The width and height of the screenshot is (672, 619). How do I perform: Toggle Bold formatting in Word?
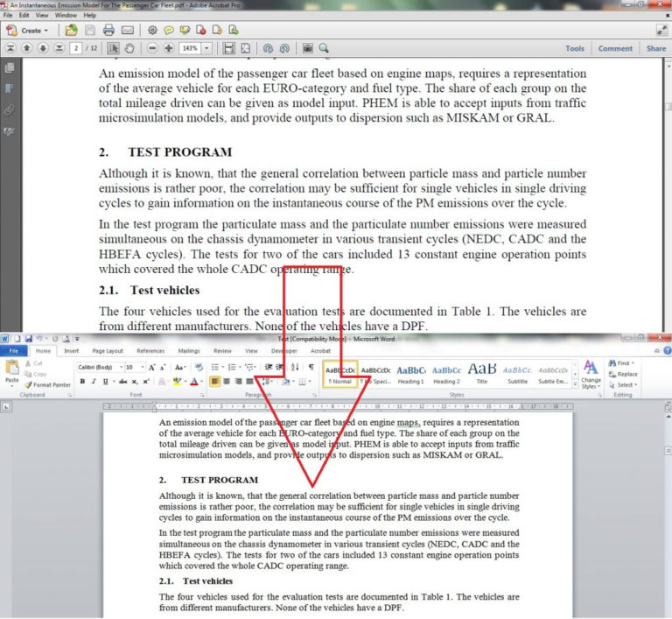tap(82, 382)
